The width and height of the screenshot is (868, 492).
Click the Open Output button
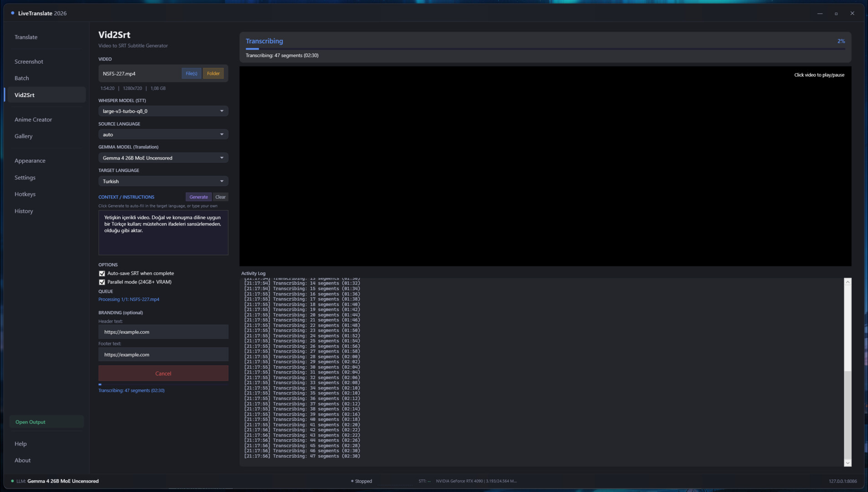(x=31, y=422)
